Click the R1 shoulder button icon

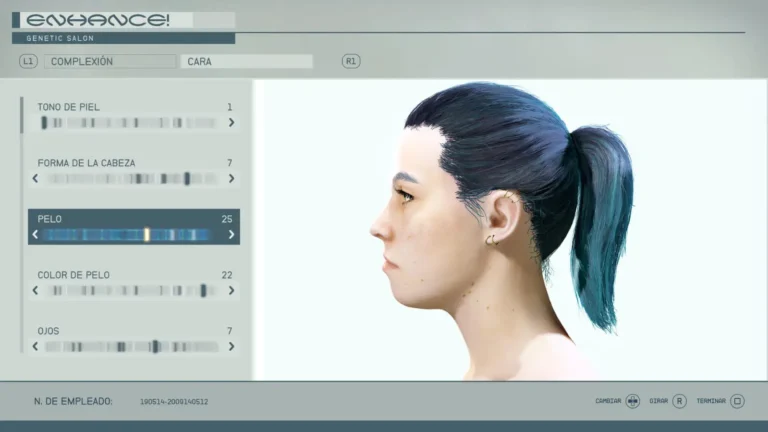(x=351, y=61)
